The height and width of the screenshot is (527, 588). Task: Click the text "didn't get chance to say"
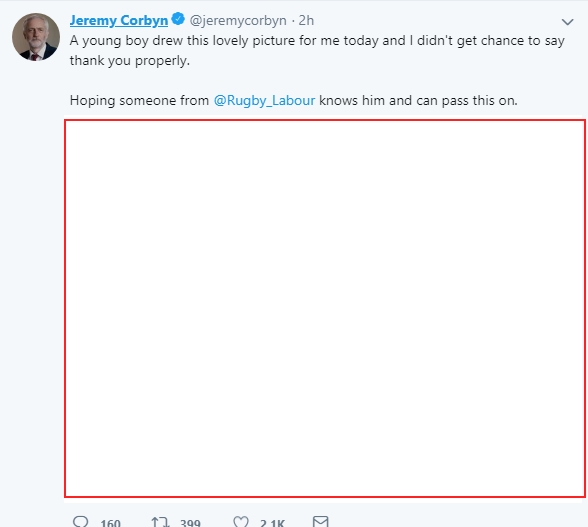point(490,41)
